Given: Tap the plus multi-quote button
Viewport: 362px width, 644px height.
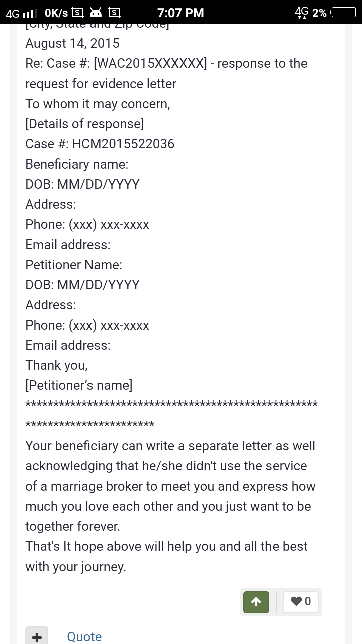Looking at the screenshot, I should (x=37, y=636).
